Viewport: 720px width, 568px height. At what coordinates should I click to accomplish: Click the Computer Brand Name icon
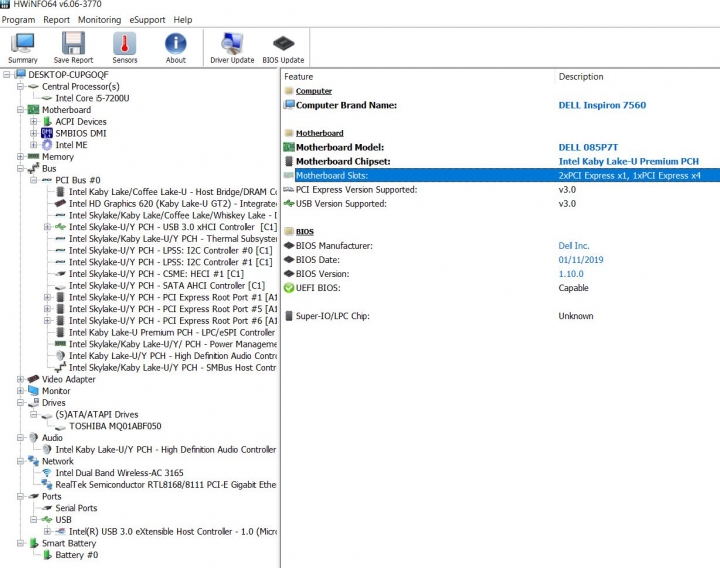289,105
